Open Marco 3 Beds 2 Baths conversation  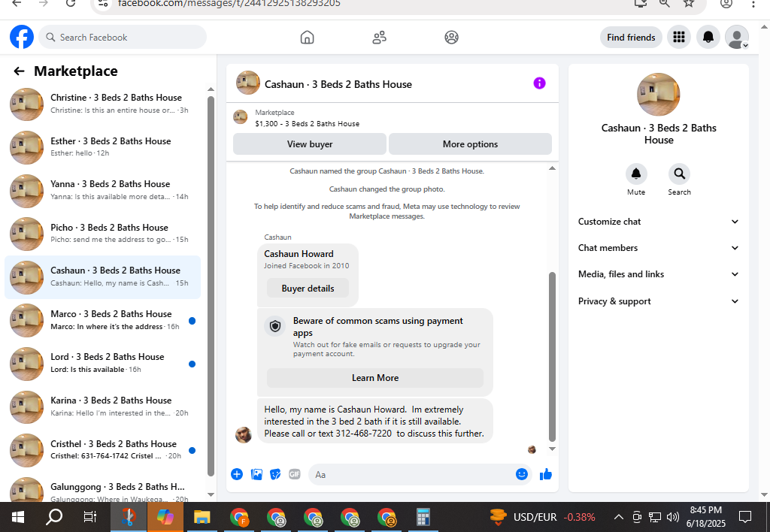point(102,320)
